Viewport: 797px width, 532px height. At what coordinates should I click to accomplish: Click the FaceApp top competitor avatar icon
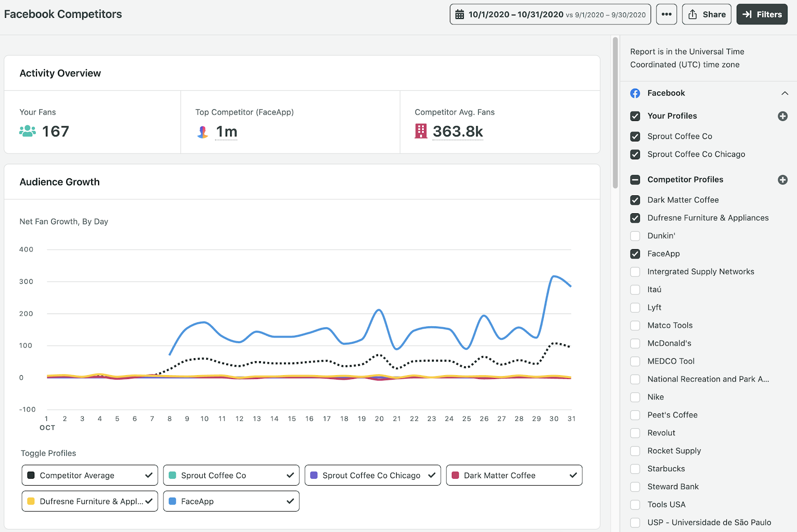pos(202,132)
